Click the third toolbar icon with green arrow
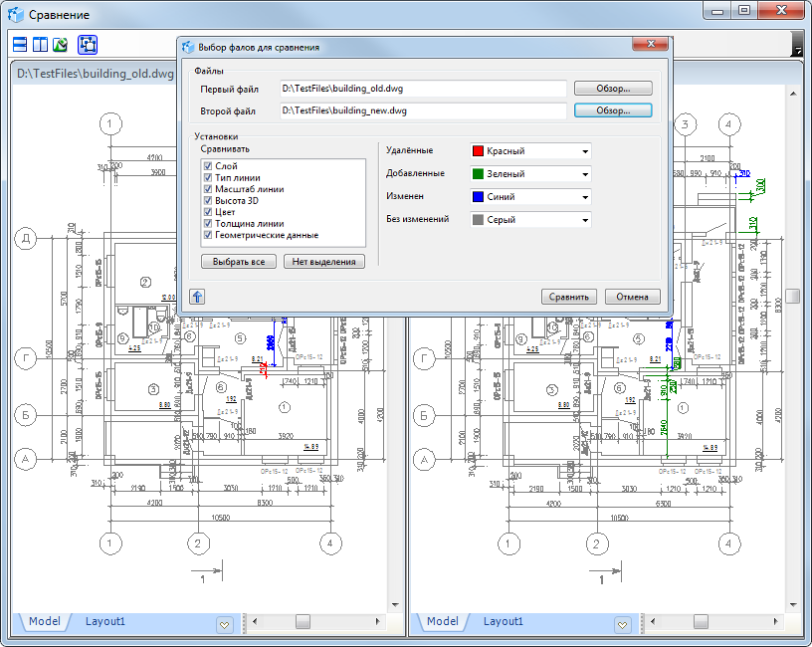812x647 pixels. 60,45
